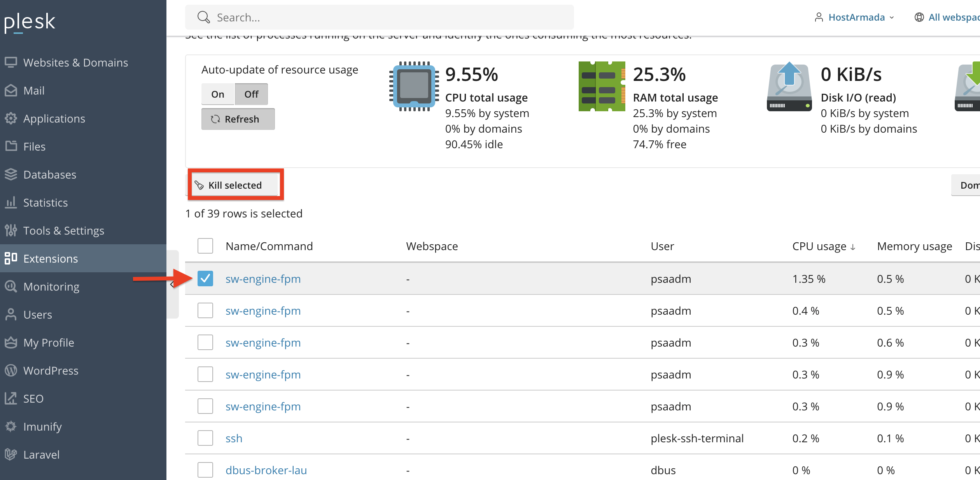This screenshot has height=480, width=980.
Task: Open Websites & Domains section
Action: [x=83, y=62]
